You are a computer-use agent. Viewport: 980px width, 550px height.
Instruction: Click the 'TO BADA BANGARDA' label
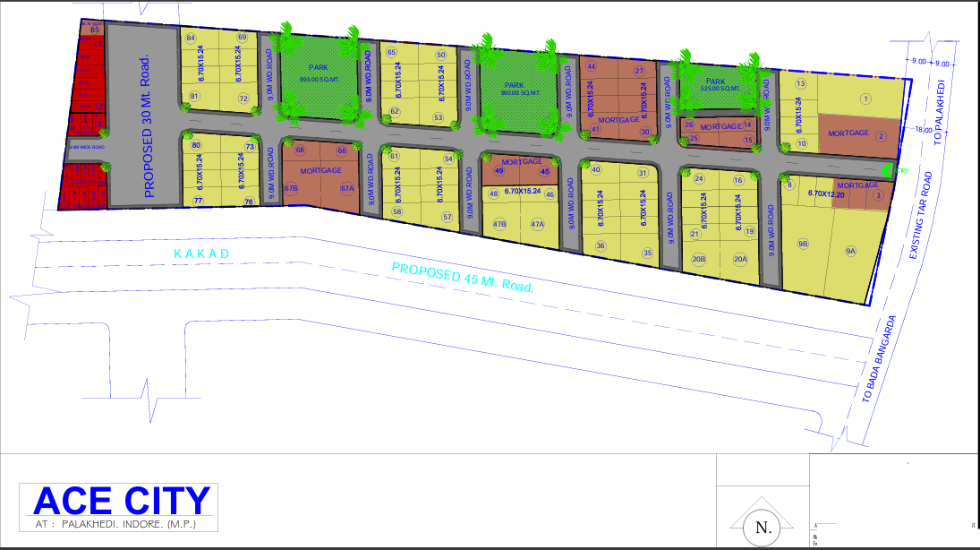(879, 358)
